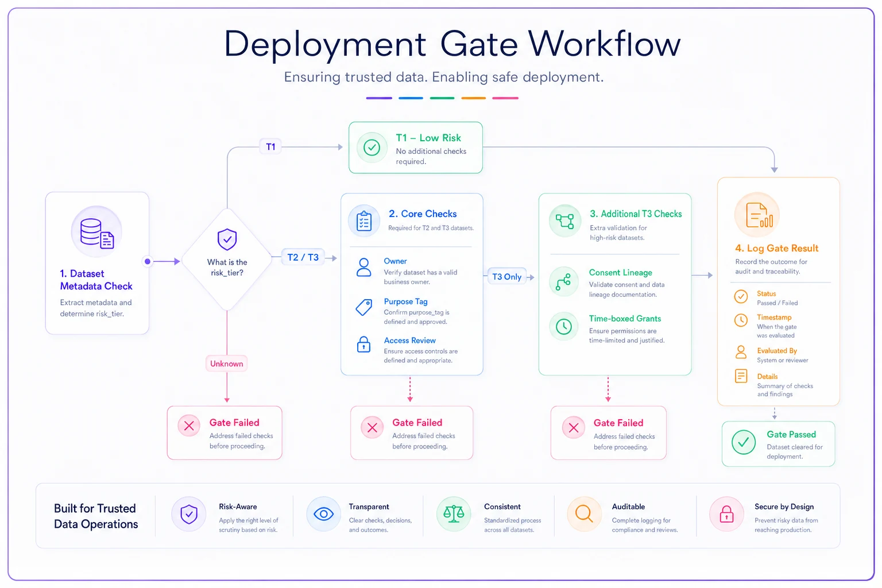
Task: Select the clock icon next to Timestamp
Action: click(x=741, y=320)
